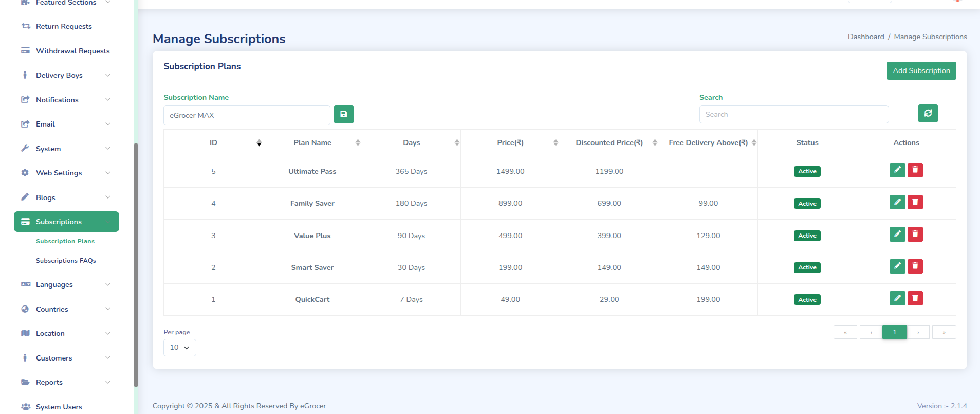Edit the QuickCart plan

(897, 298)
